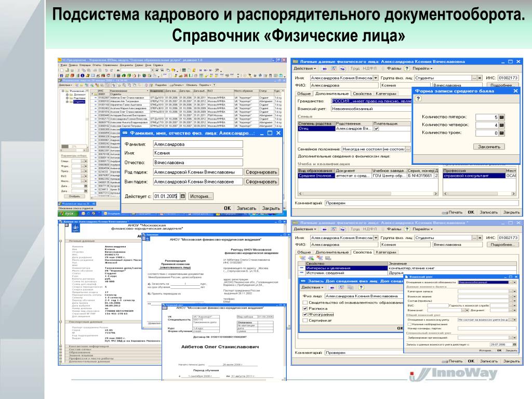Open Действия menu in Запись Доп сведения window
The width and height of the screenshot is (532, 399).
tap(312, 287)
